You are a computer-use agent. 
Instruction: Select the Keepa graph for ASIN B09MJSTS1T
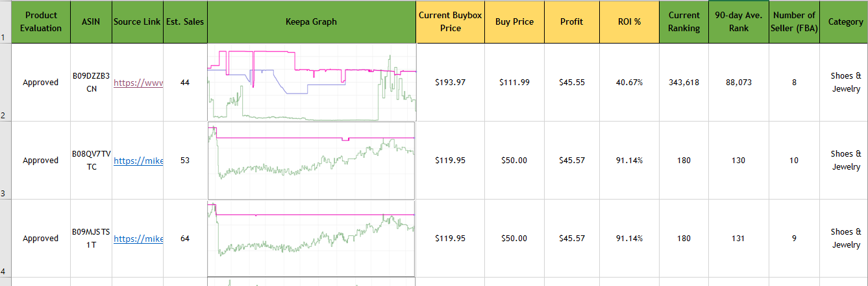[x=312, y=239]
